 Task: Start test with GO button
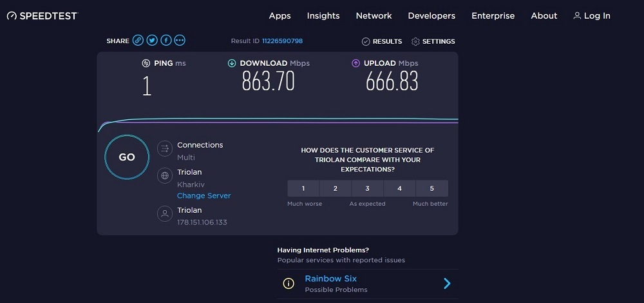[127, 157]
